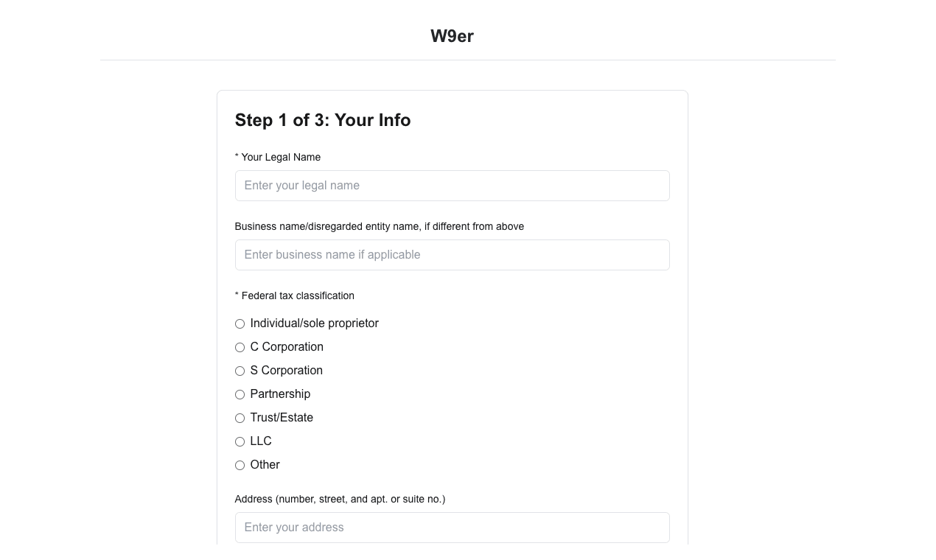Select the C Corporation radio circle
Viewport: 936px width, 560px height.
[240, 347]
